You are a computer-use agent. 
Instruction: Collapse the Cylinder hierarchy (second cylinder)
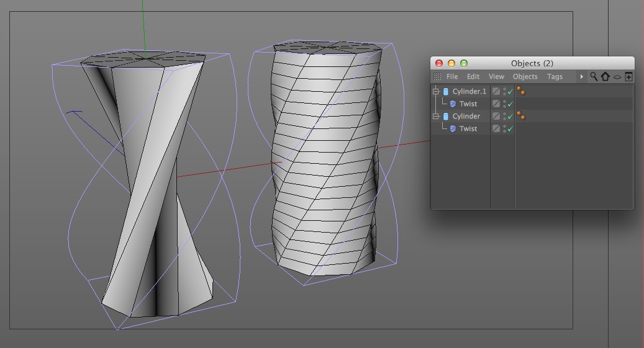(436, 117)
